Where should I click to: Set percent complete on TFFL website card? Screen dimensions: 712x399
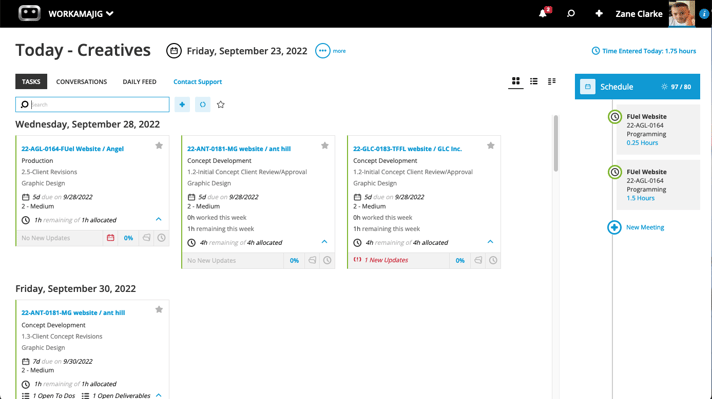pyautogui.click(x=460, y=261)
